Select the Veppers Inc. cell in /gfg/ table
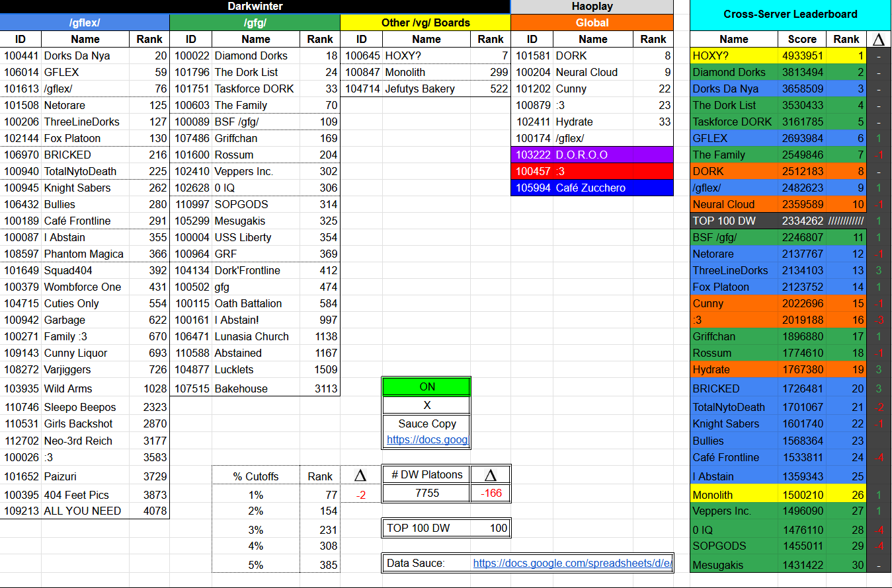892x588 pixels. (255, 171)
